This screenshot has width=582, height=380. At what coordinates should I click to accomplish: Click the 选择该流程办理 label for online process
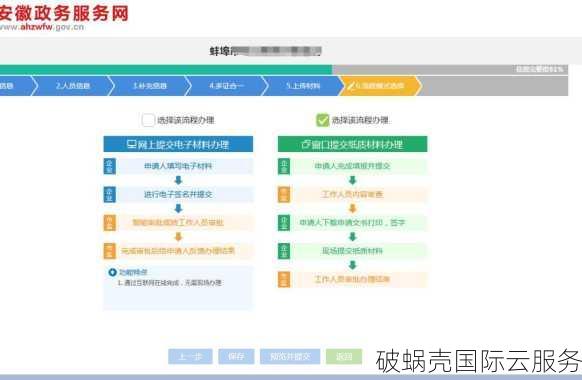tap(186, 120)
